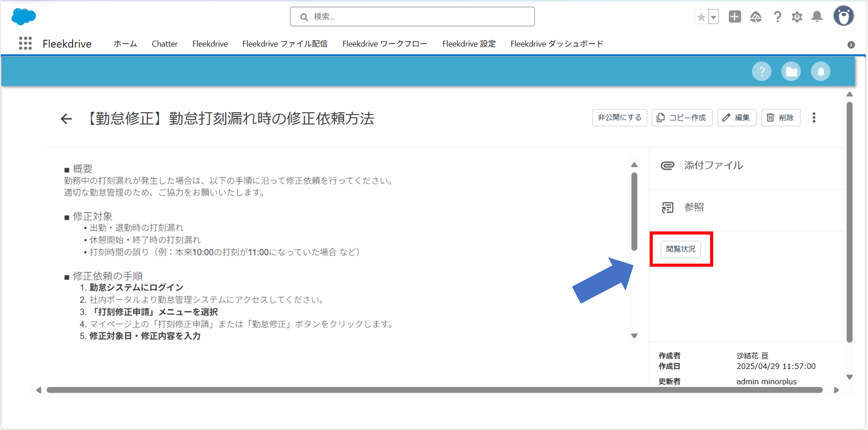
Task: Click the article body scrollbar down arrow
Action: [634, 336]
